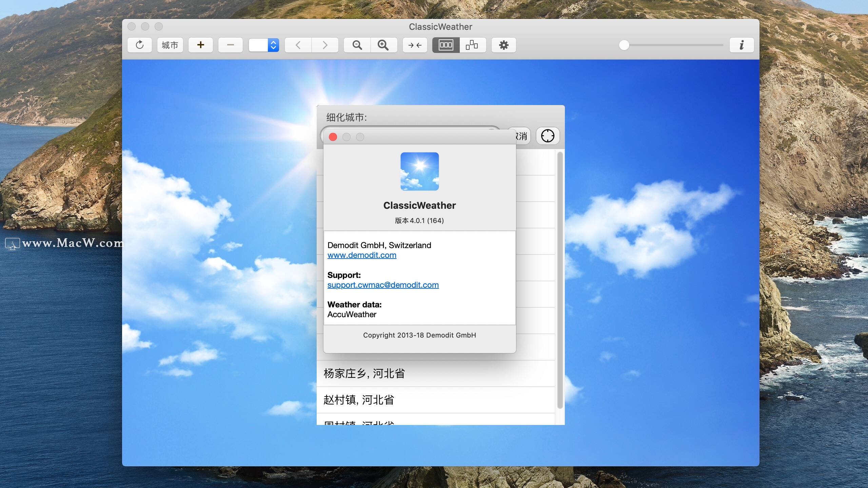
Task: Open the info panel with the i icon
Action: pyautogui.click(x=742, y=45)
